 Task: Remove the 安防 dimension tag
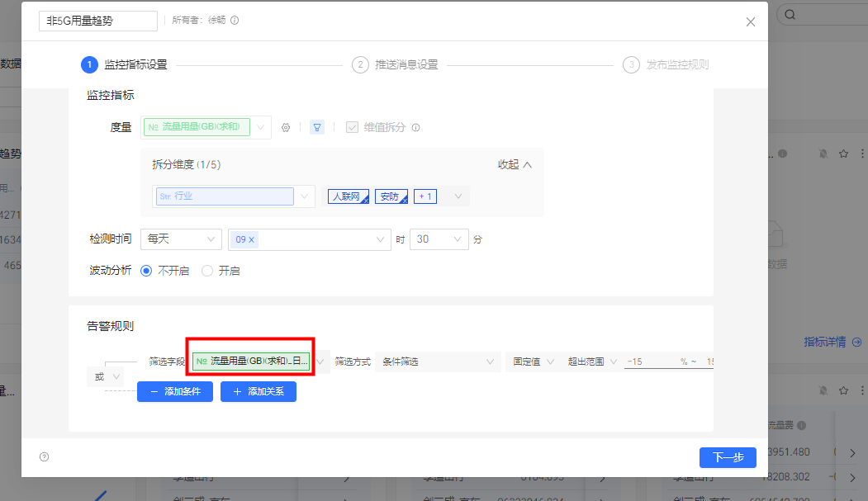(x=404, y=201)
